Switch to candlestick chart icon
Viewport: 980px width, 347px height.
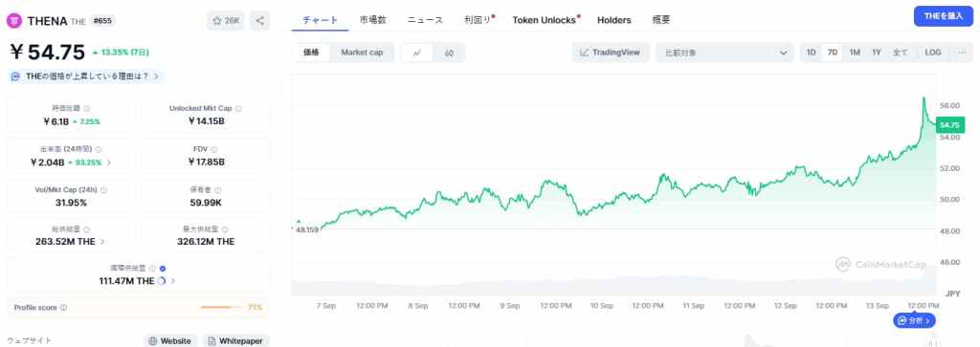pyautogui.click(x=449, y=53)
